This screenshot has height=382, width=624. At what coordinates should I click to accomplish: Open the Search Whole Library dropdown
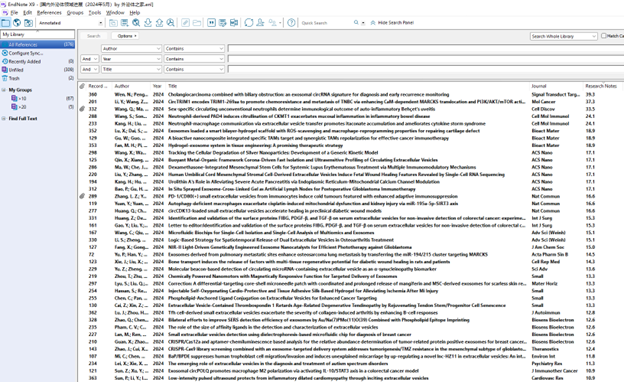[564, 36]
